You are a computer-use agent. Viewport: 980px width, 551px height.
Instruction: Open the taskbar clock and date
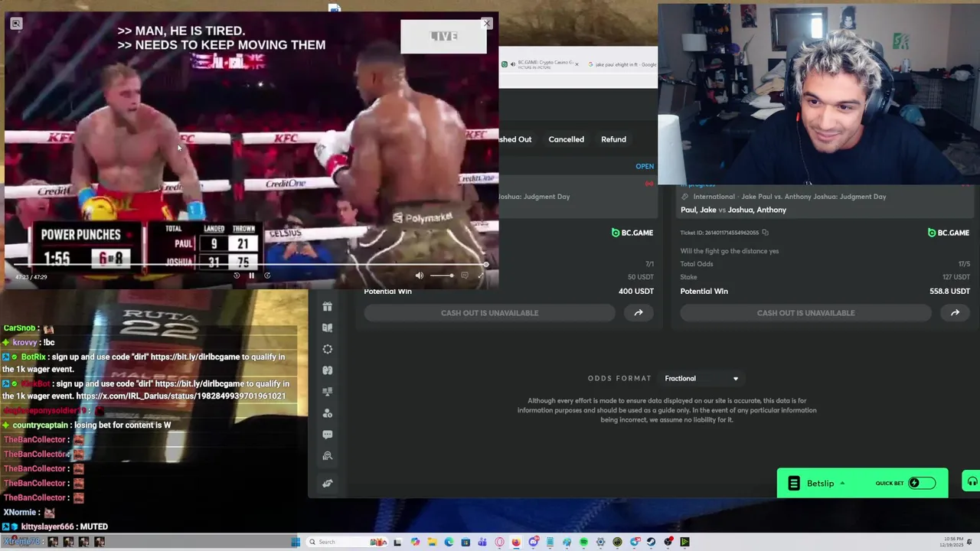[952, 542]
